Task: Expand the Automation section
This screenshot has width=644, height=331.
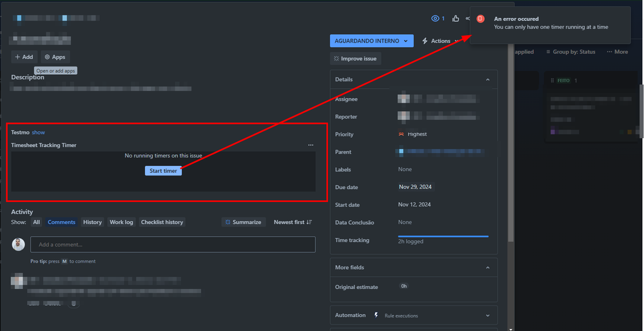Action: click(x=487, y=316)
